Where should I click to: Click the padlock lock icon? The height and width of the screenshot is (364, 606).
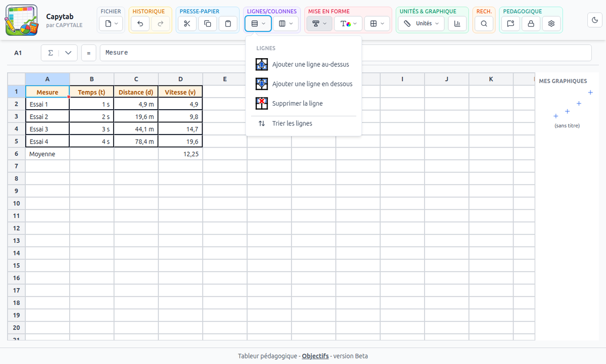pyautogui.click(x=531, y=24)
